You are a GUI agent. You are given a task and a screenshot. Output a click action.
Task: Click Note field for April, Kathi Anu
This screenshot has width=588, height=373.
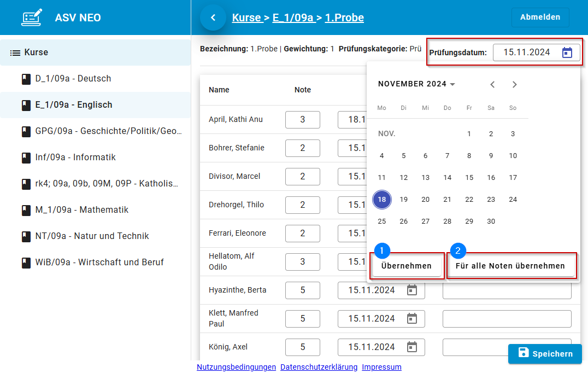tap(303, 120)
